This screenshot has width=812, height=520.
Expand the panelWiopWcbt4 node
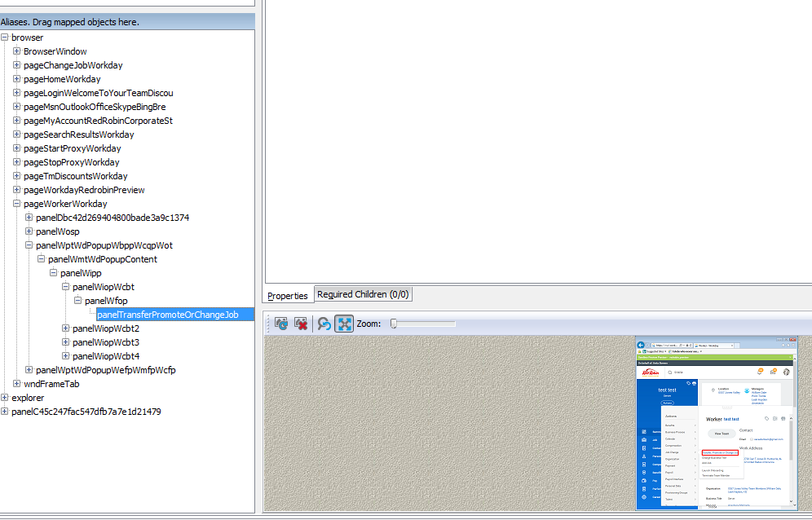point(65,356)
